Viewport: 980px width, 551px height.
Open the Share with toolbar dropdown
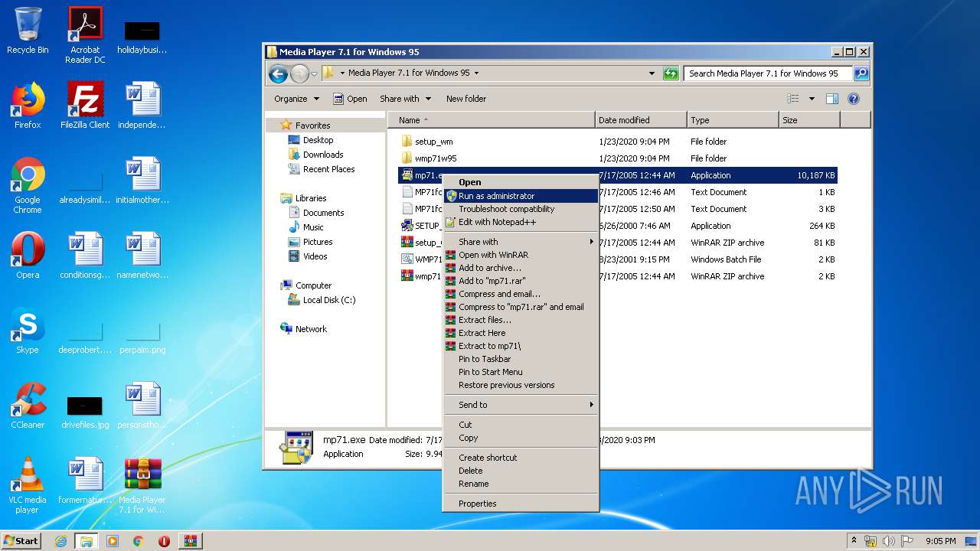pos(405,99)
